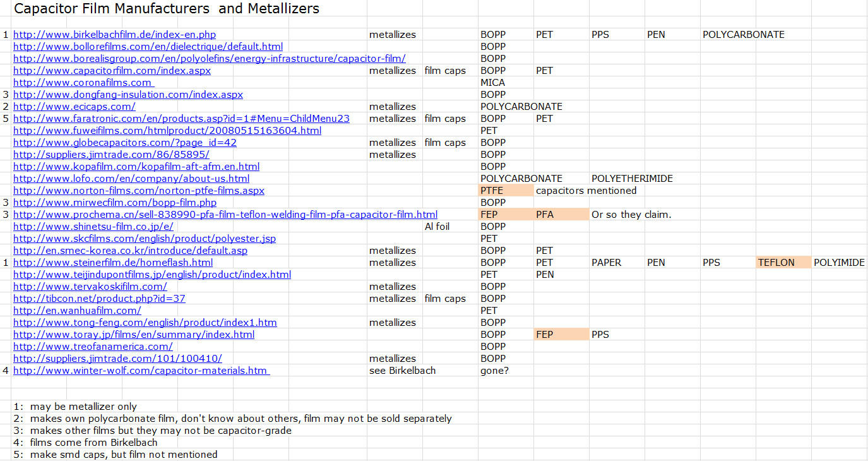Select the 'POLYIMIDE' cell
868x461 pixels.
point(840,263)
